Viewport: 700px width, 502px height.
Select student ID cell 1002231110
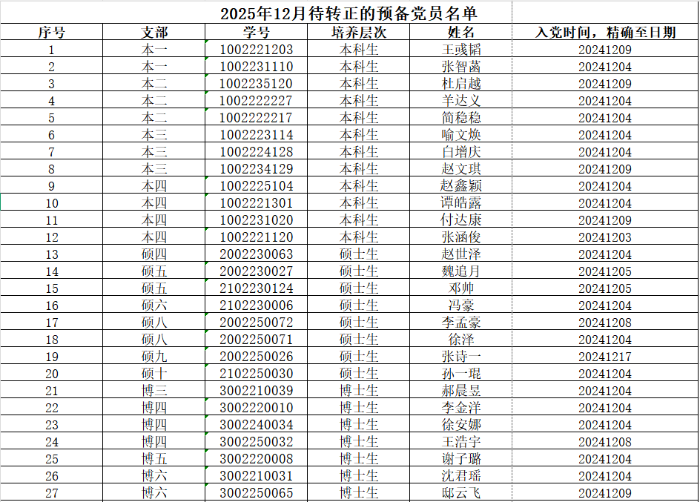(x=256, y=66)
